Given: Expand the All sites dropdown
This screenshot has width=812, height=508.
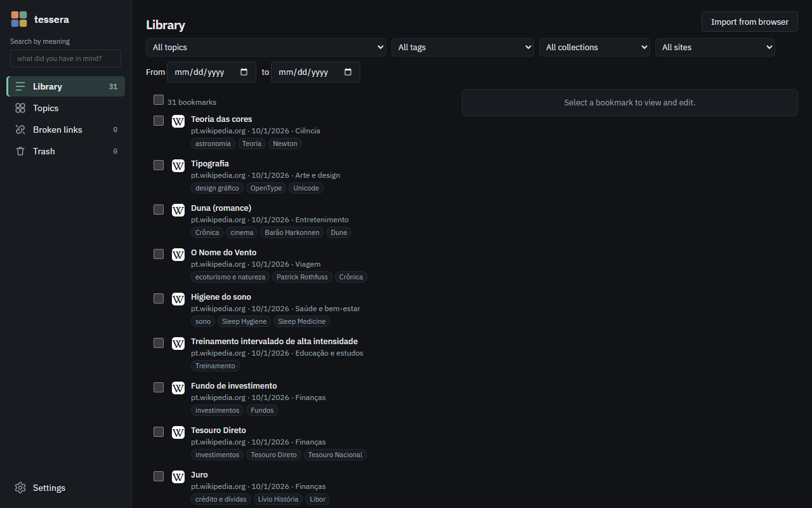Looking at the screenshot, I should (x=715, y=48).
